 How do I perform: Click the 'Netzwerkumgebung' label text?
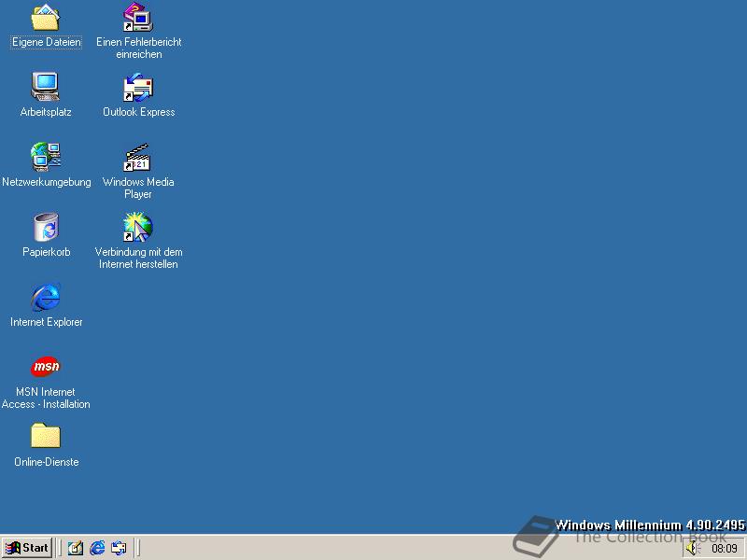coord(46,182)
